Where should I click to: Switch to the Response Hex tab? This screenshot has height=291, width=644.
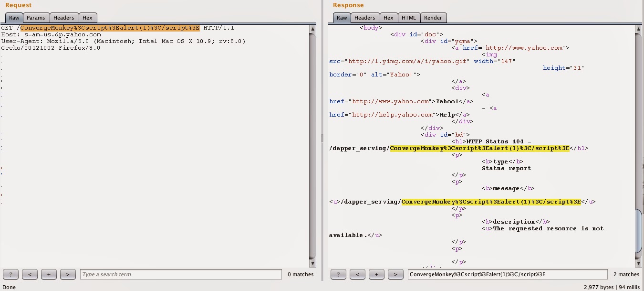point(388,18)
